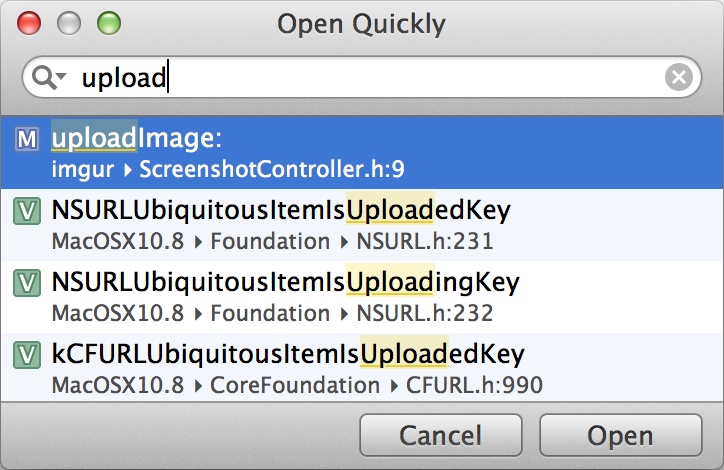Select NSURLUbiquitousItemIsUploadingKey result
The height and width of the screenshot is (470, 724).
click(362, 297)
